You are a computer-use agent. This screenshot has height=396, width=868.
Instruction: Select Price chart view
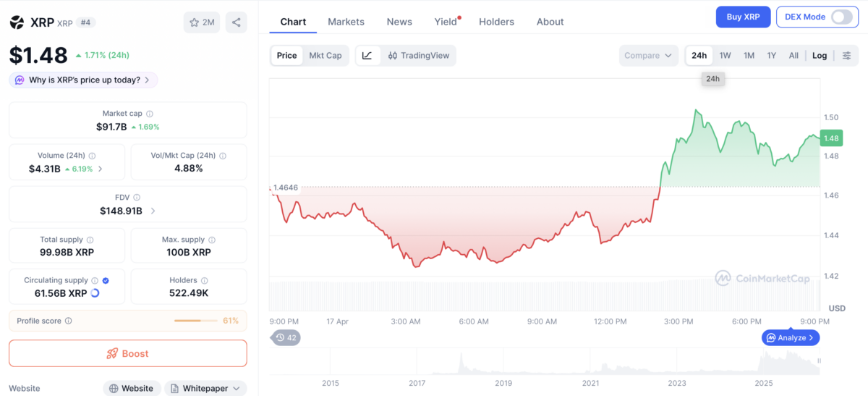[x=286, y=56]
